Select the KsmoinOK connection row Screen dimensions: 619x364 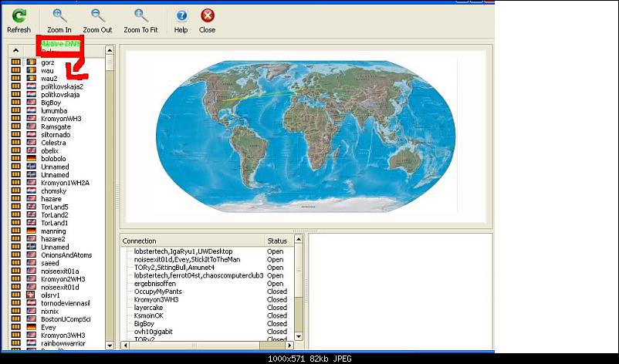(x=148, y=315)
